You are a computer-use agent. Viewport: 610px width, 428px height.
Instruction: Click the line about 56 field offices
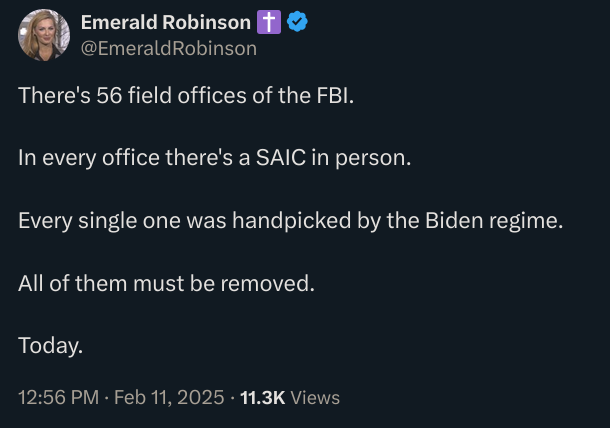tap(186, 97)
